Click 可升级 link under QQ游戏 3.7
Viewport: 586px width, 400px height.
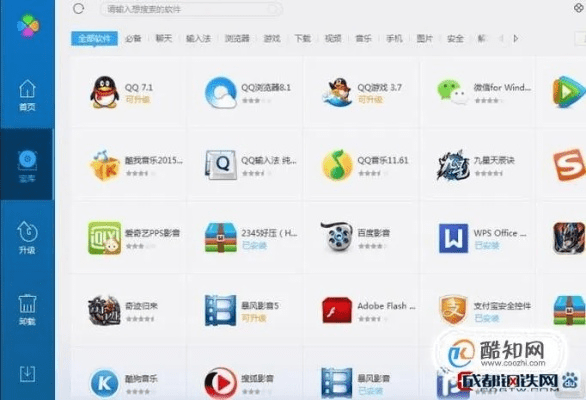click(370, 100)
